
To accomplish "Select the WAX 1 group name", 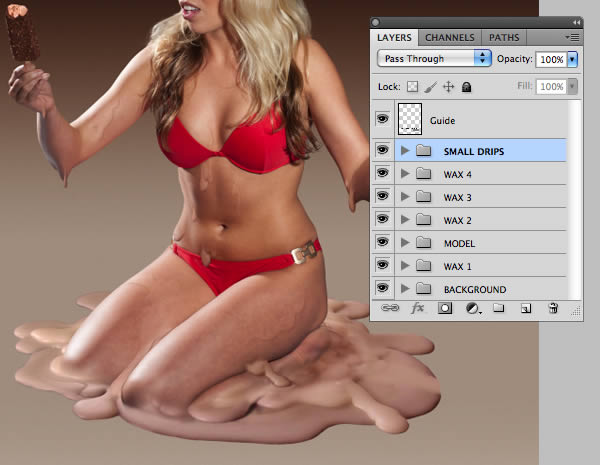I will click(x=457, y=266).
